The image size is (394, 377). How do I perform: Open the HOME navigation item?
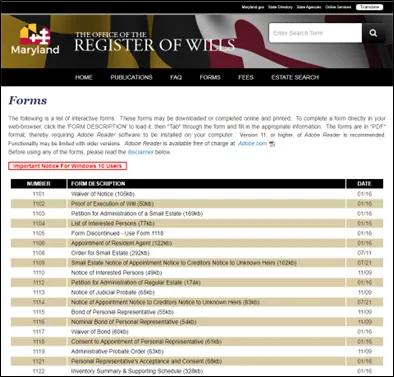pyautogui.click(x=84, y=77)
